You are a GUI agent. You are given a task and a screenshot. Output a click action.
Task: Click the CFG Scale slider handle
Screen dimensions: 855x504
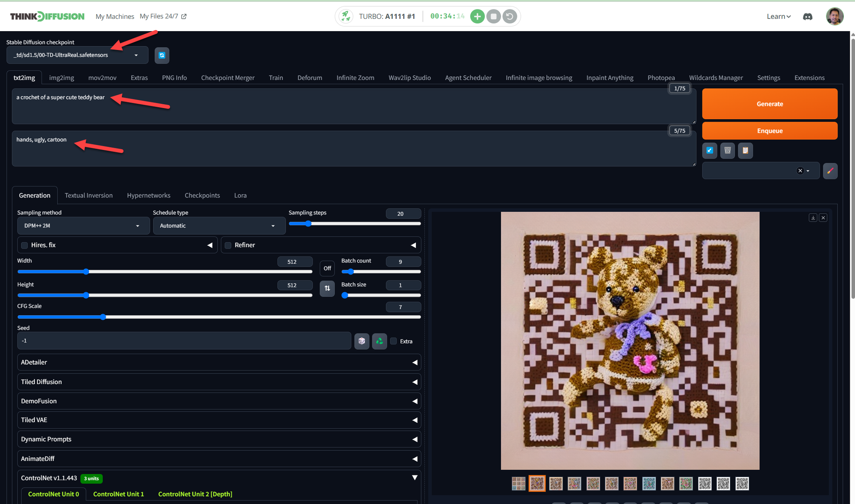[103, 317]
